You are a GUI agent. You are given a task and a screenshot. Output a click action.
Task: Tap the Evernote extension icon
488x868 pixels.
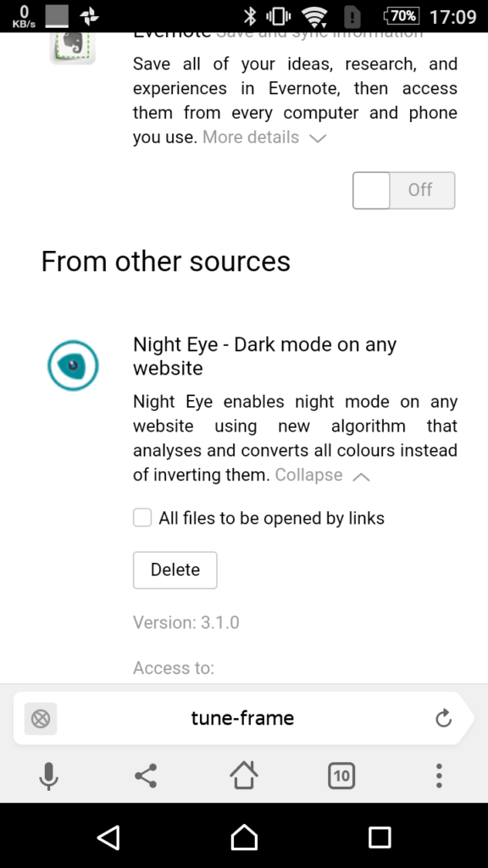click(73, 48)
